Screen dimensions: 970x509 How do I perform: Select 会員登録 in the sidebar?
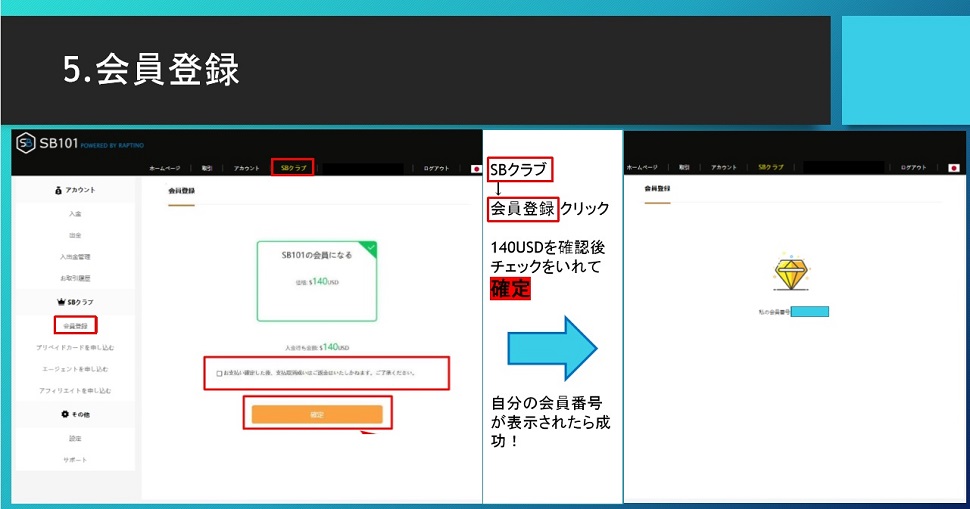tap(75, 326)
